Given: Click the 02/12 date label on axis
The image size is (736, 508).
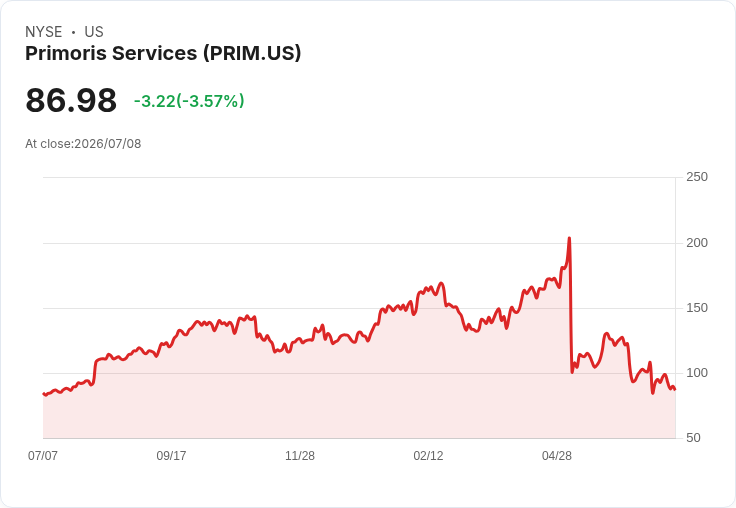Looking at the screenshot, I should click(x=428, y=456).
